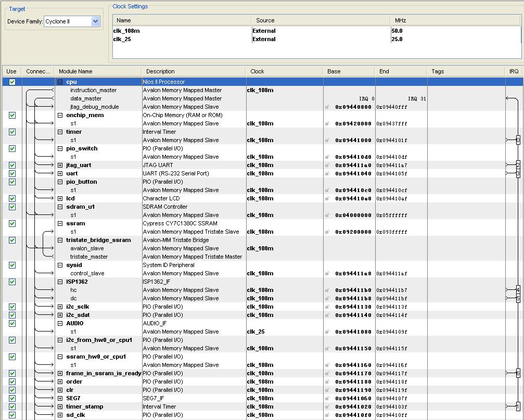The image size is (524, 420).
Task: Select the control_slave row under sysid
Action: click(x=87, y=273)
